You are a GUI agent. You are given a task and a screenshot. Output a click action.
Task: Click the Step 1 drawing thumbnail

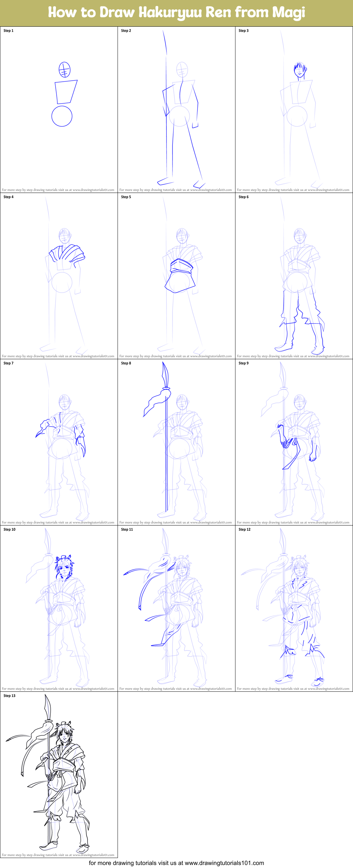point(59,110)
